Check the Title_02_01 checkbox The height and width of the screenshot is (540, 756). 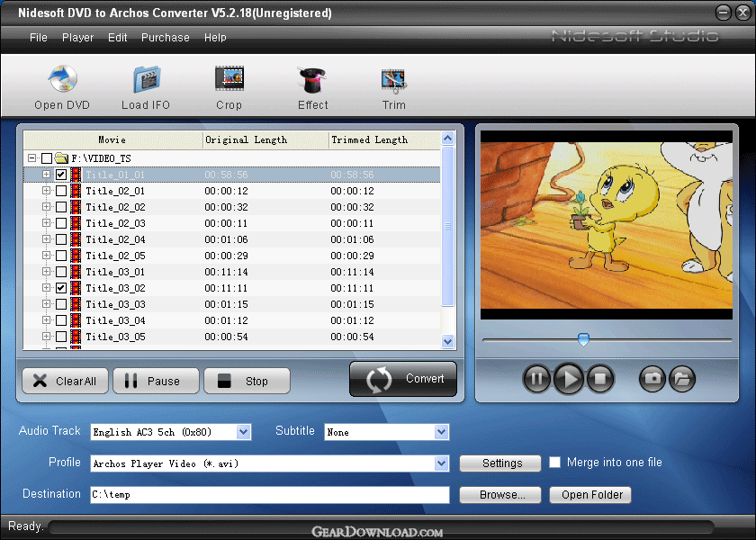click(61, 191)
